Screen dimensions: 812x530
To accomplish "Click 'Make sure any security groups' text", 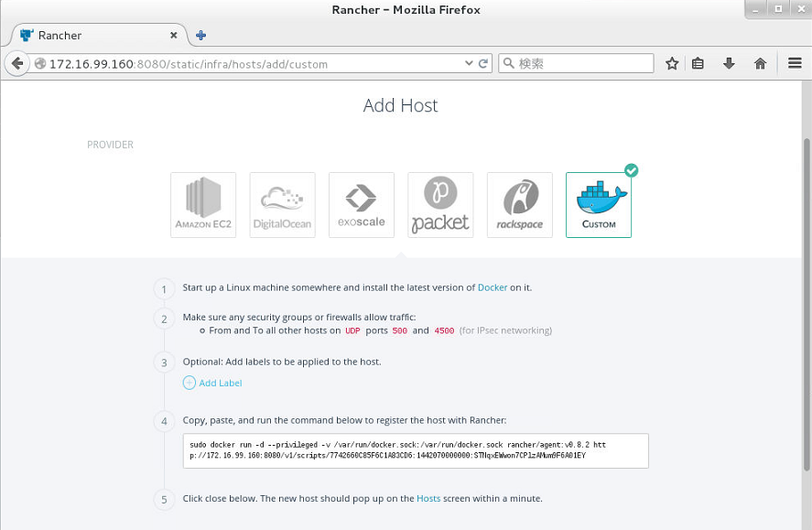I will [x=298, y=318].
